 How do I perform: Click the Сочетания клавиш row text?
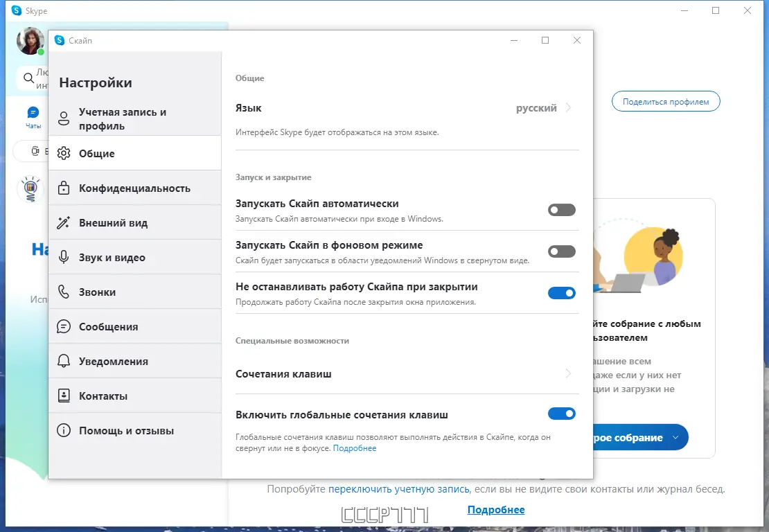click(283, 374)
